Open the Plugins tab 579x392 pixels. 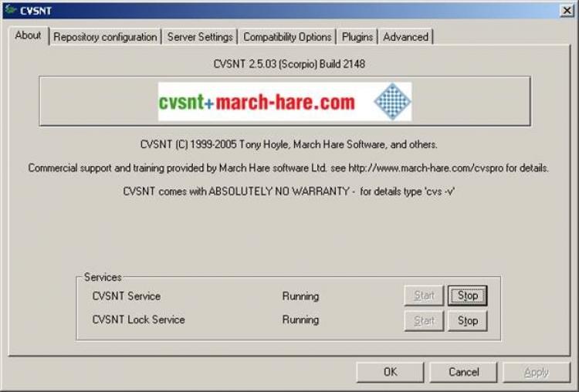pyautogui.click(x=357, y=37)
